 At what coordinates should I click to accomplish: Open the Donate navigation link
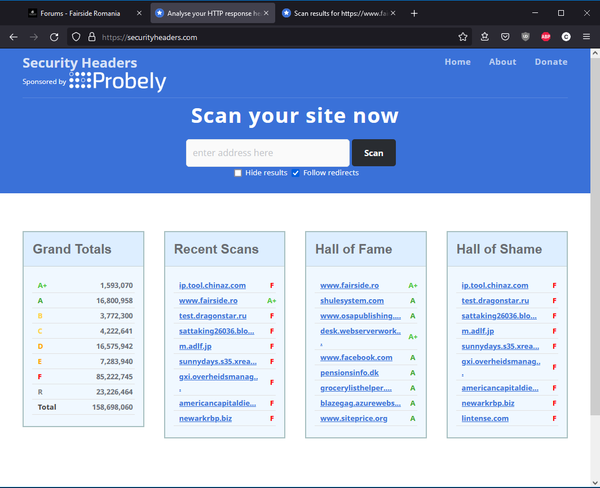(x=551, y=62)
